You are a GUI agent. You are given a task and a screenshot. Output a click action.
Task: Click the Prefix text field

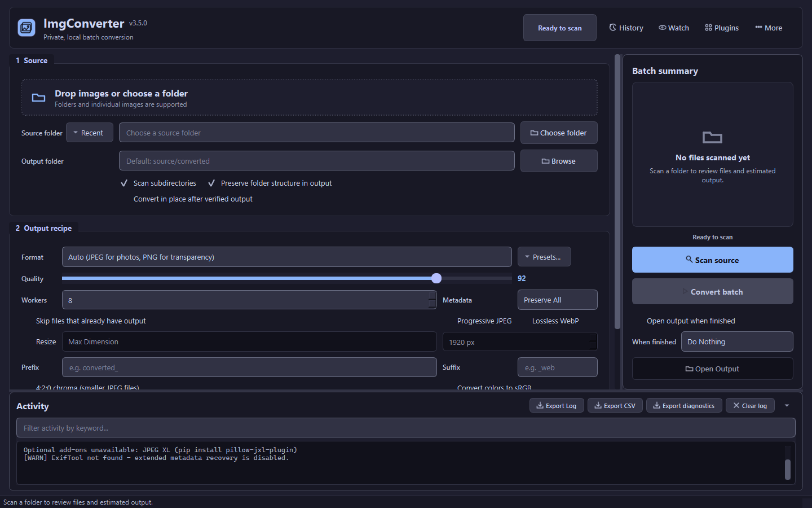tap(249, 367)
